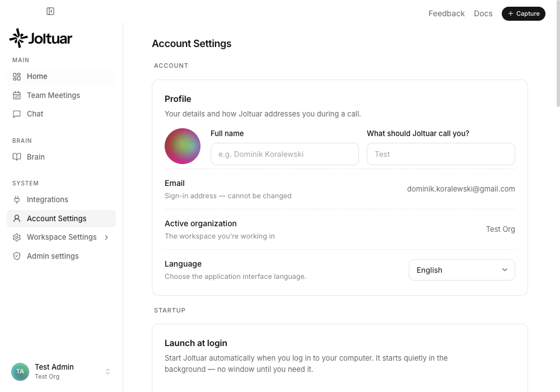This screenshot has width=560, height=392.
Task: Open the Home page
Action: pyautogui.click(x=62, y=76)
